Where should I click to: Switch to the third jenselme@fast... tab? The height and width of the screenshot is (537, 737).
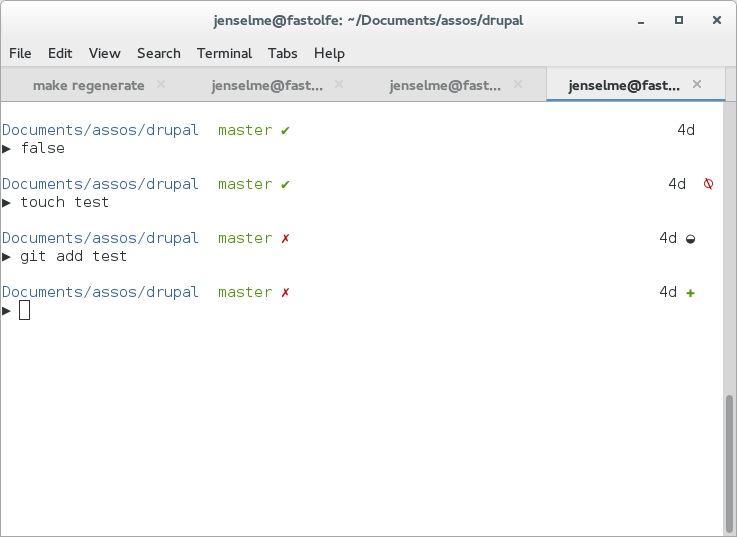[445, 85]
